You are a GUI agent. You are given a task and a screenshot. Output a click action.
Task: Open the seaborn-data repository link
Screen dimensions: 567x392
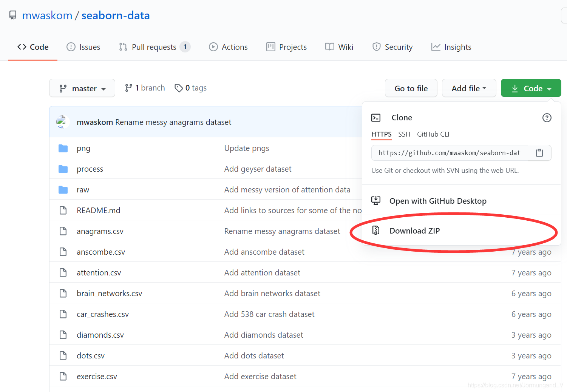(x=116, y=15)
